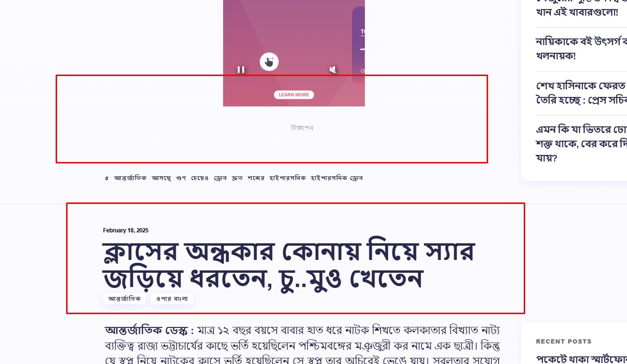Click the আন্তর্জাতিক category badge under headline
Screen dimensions: 627x364
(125, 299)
